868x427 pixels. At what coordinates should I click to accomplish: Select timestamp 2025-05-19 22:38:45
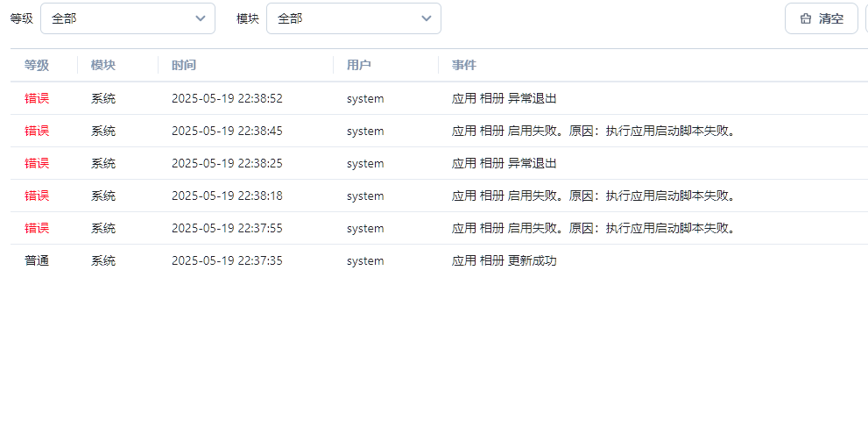(x=227, y=132)
